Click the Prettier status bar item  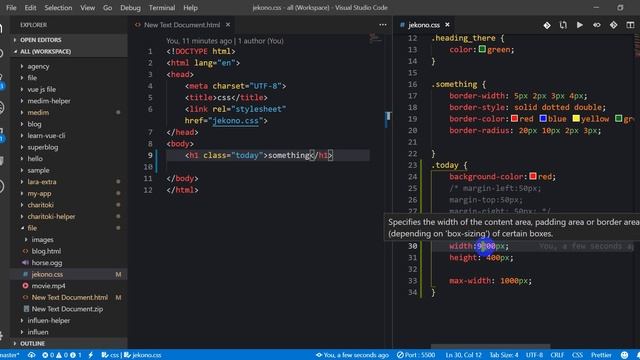601,355
